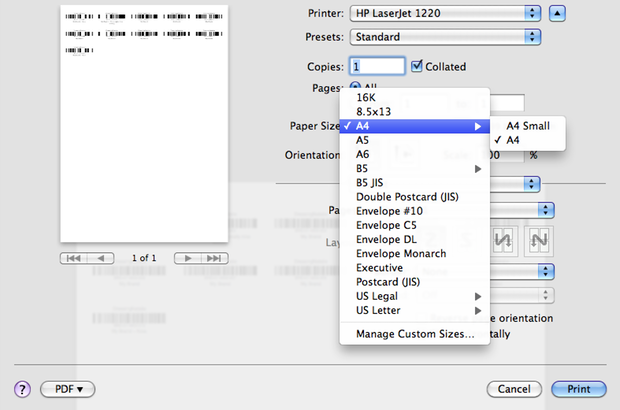Choose 8.5x13 paper size
620x410 pixels.
[x=414, y=111]
